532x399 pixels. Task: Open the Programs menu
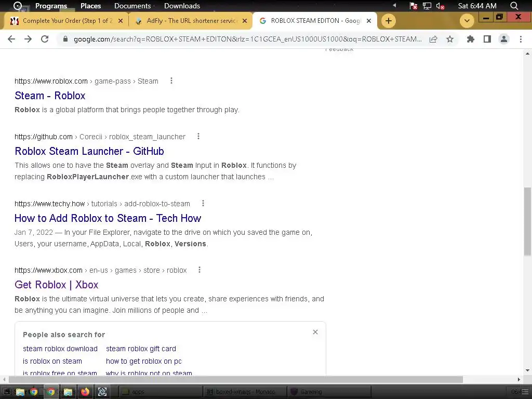tap(51, 6)
